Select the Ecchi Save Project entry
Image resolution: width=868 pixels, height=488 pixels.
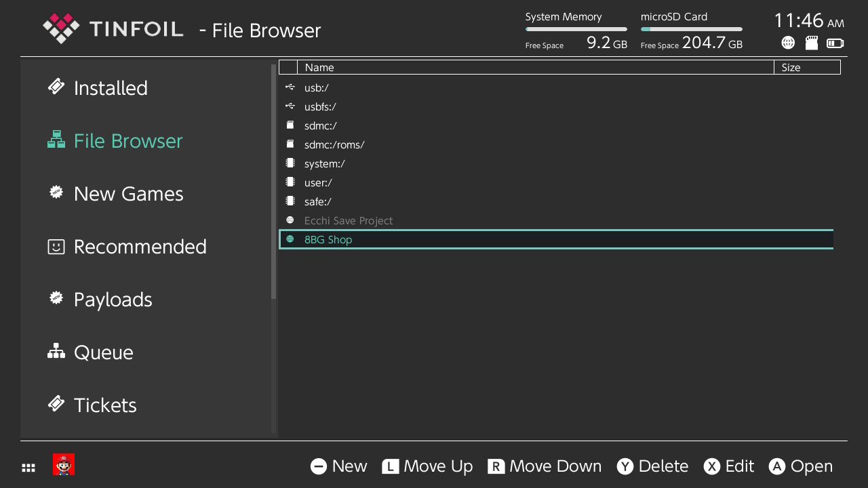tap(556, 220)
